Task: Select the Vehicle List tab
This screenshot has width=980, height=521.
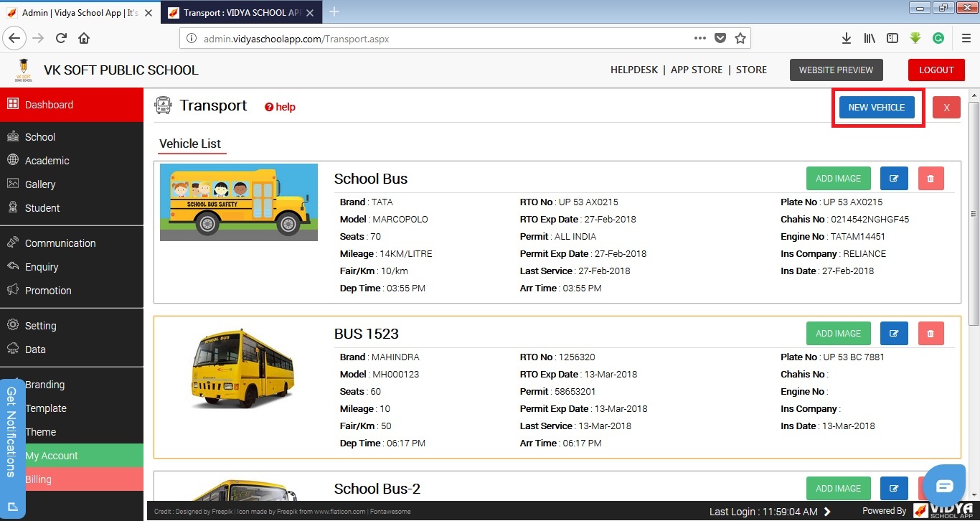Action: click(x=190, y=144)
